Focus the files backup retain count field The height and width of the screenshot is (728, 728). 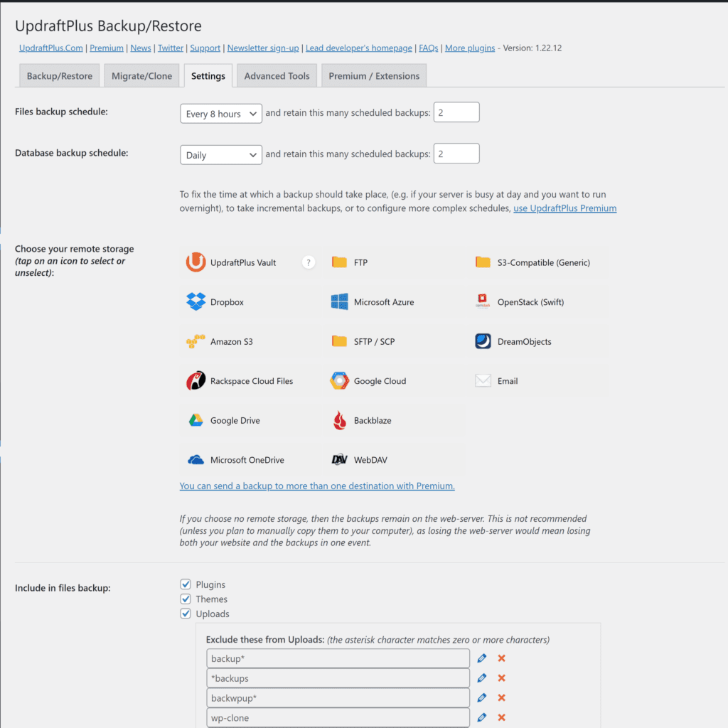(456, 112)
